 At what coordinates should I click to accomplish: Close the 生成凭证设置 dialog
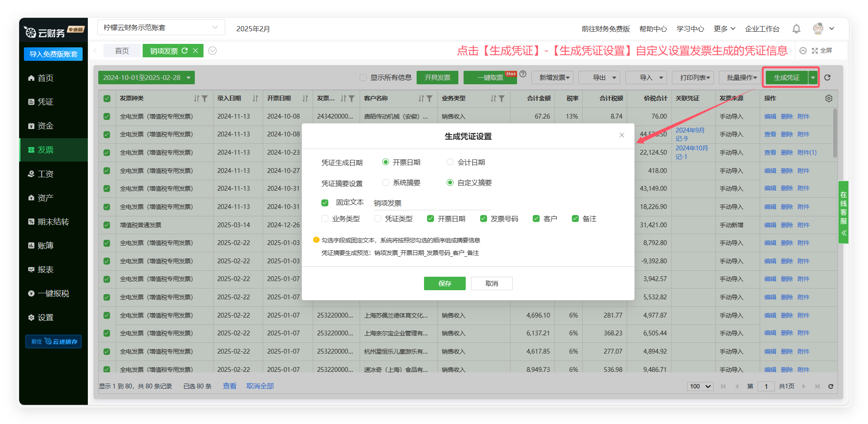tap(621, 135)
